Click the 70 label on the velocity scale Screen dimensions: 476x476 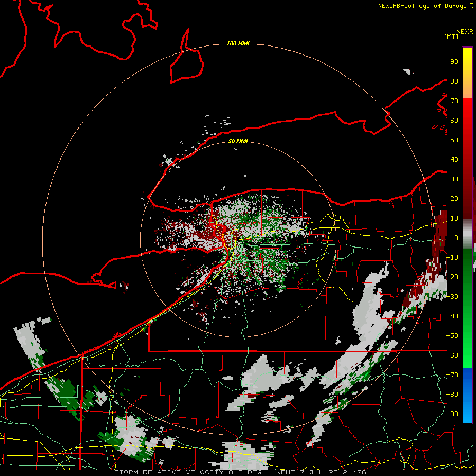[454, 101]
